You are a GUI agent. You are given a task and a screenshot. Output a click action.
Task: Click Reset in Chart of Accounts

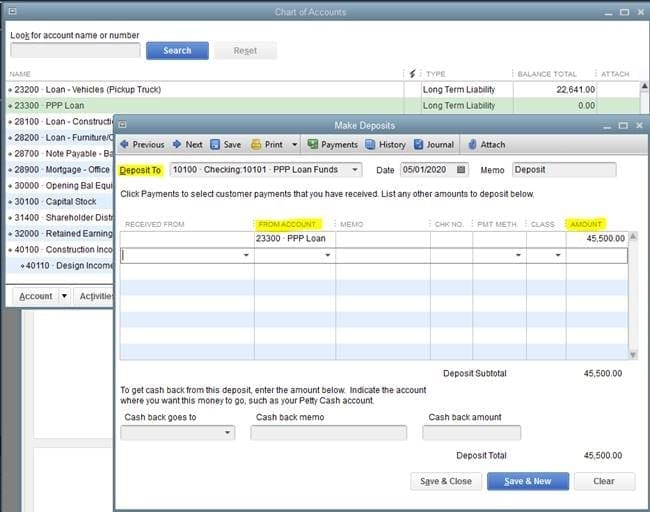point(245,51)
